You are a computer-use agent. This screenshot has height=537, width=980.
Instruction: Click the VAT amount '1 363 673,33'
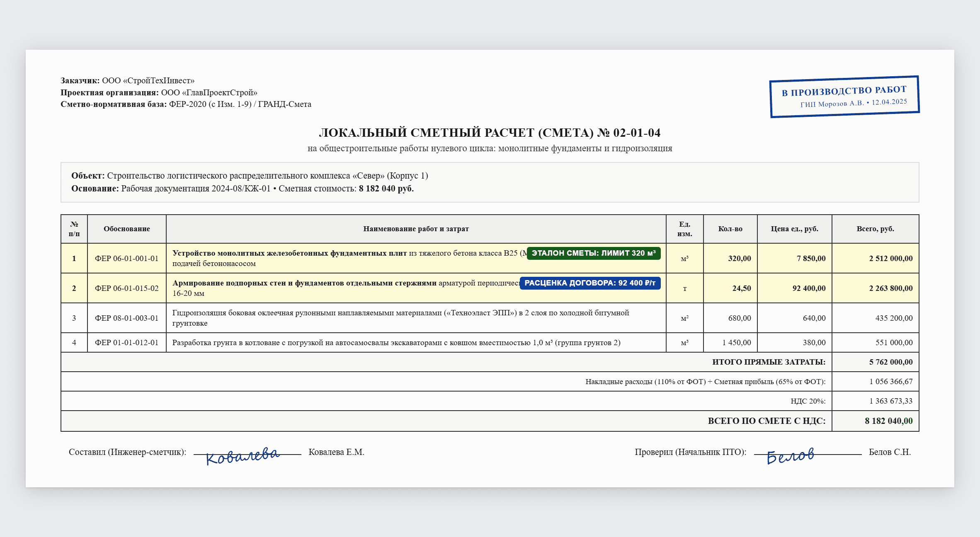tap(891, 401)
